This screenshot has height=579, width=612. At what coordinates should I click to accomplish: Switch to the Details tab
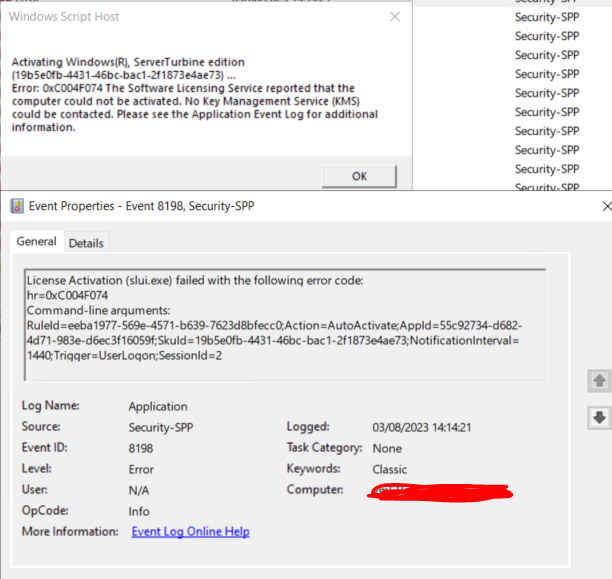pos(86,243)
